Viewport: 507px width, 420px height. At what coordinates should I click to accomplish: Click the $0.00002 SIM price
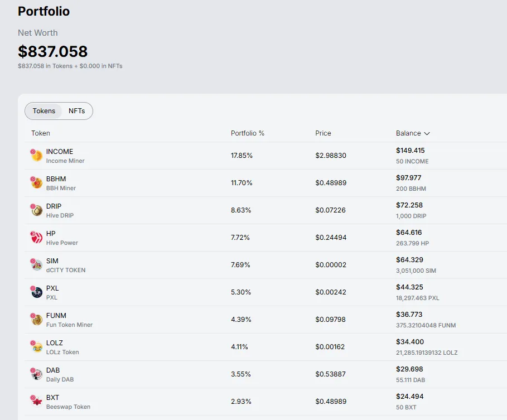(331, 265)
